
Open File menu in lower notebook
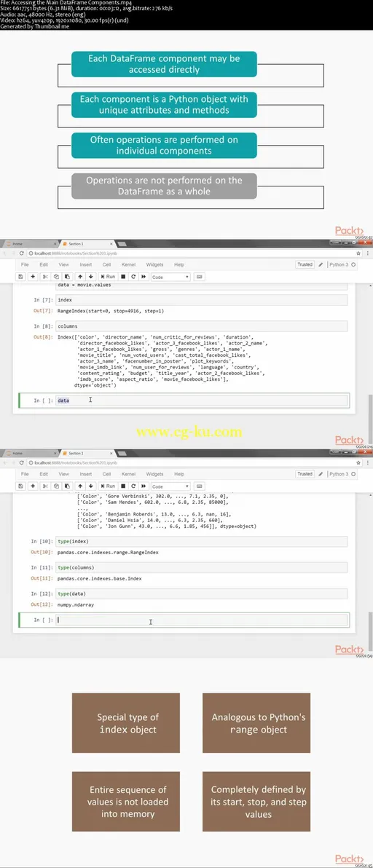[x=25, y=474]
